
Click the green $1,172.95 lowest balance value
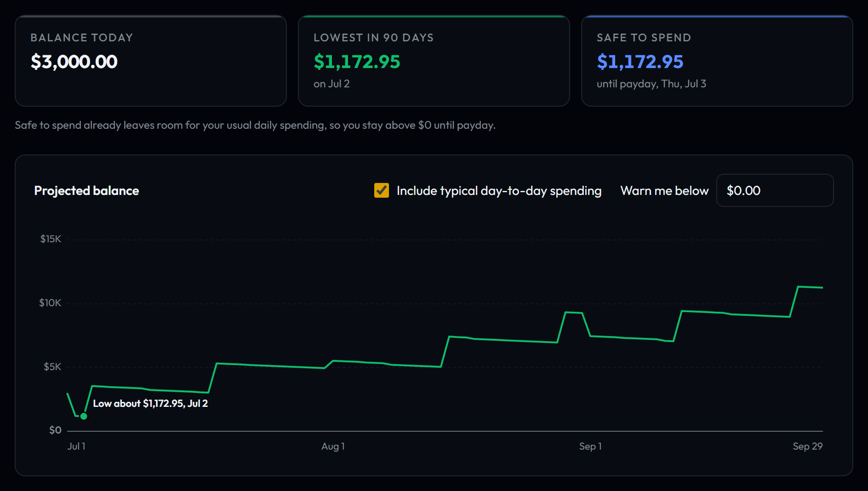357,62
